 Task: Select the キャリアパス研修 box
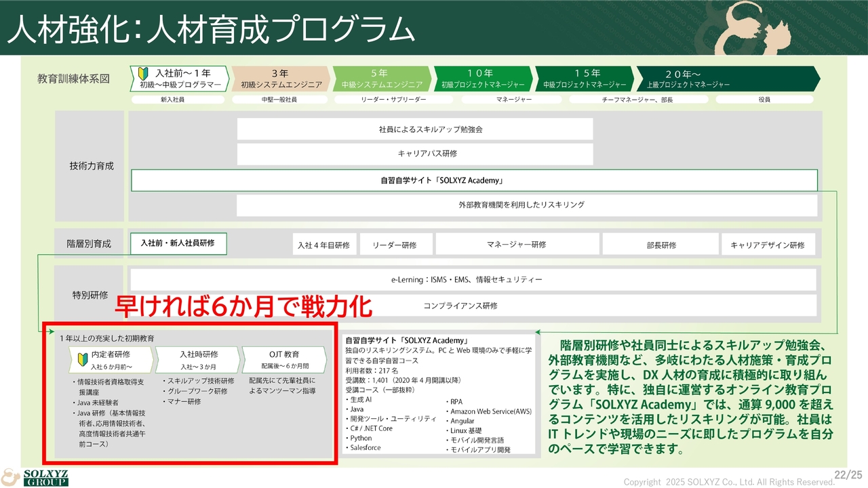(x=415, y=154)
